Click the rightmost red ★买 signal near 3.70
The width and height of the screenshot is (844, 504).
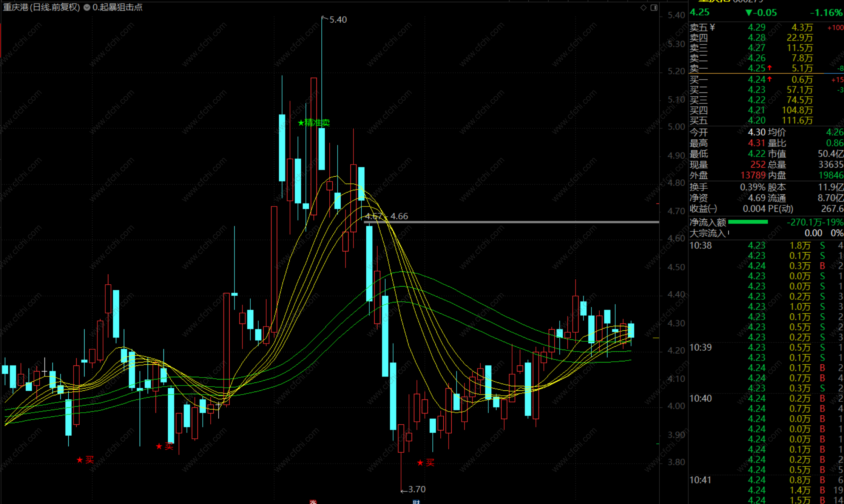pyautogui.click(x=426, y=463)
